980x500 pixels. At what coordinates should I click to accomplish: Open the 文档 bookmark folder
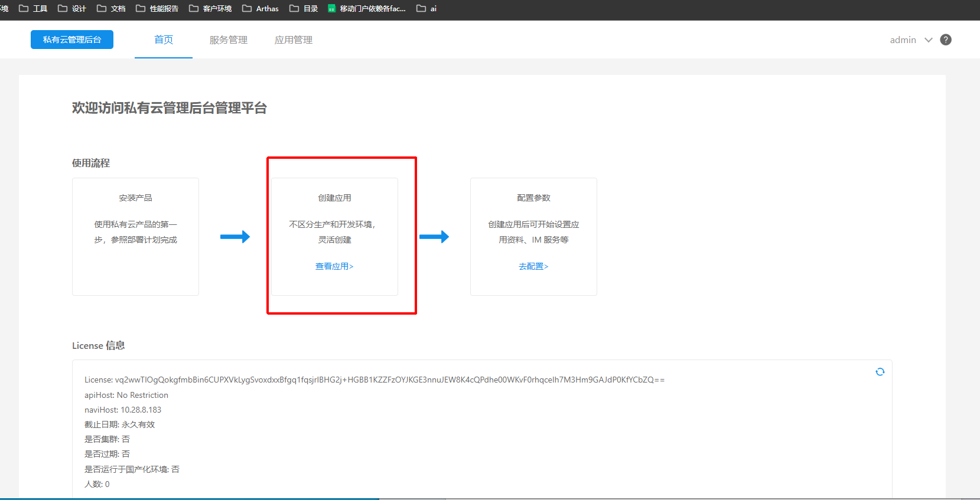click(x=111, y=8)
